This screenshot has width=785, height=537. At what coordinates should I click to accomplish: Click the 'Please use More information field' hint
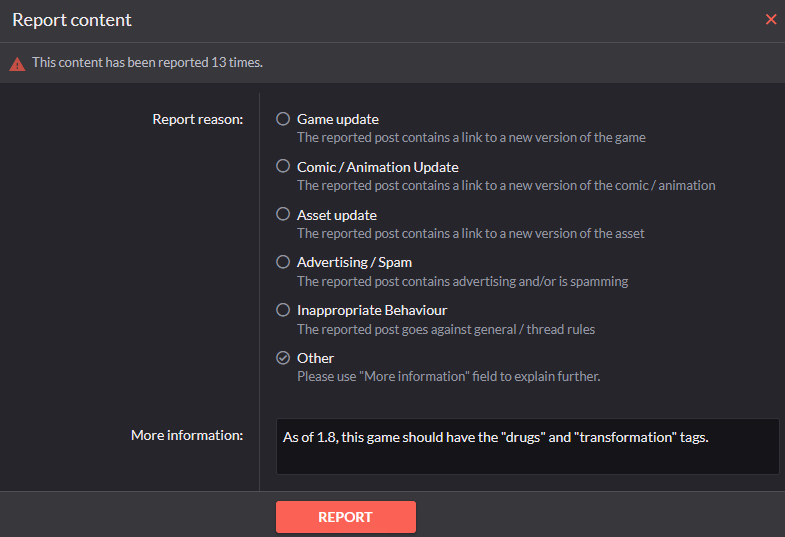449,376
